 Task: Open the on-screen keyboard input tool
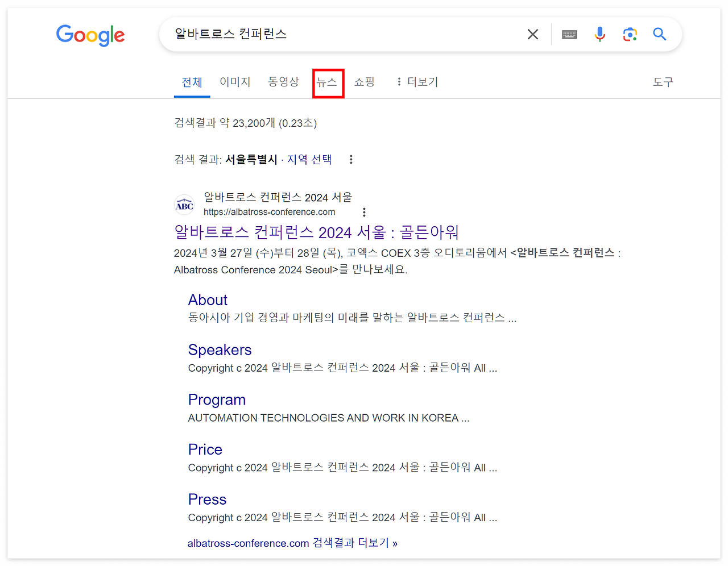[569, 35]
